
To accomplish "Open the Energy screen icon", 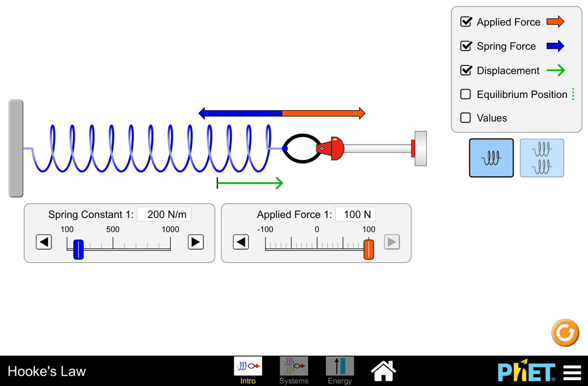I will pos(340,365).
